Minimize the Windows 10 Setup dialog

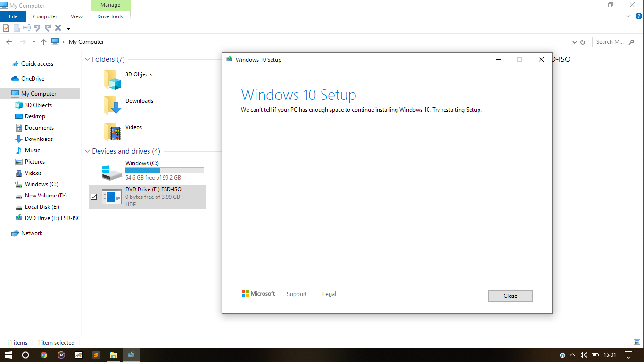click(498, 59)
